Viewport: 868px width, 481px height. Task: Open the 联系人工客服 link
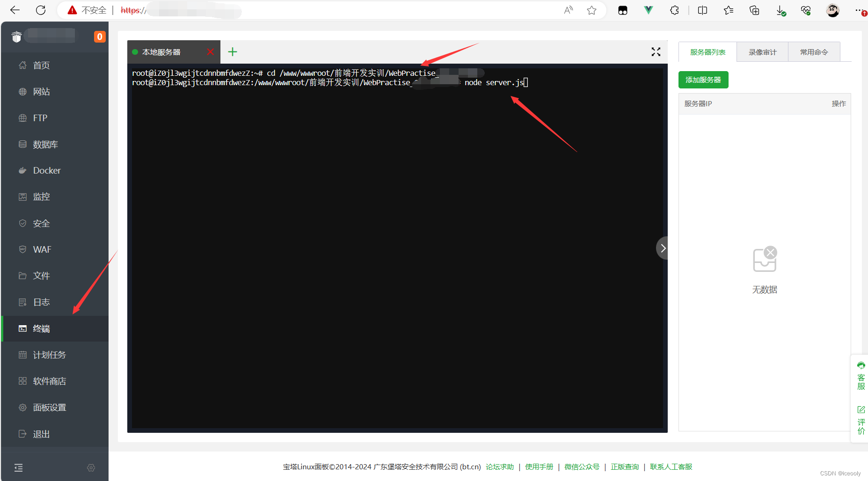[671, 467]
